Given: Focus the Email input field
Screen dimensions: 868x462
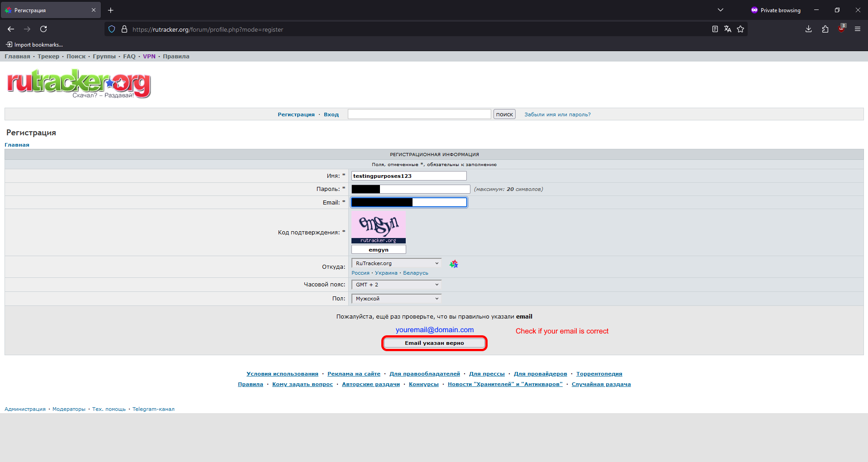Looking at the screenshot, I should click(409, 202).
